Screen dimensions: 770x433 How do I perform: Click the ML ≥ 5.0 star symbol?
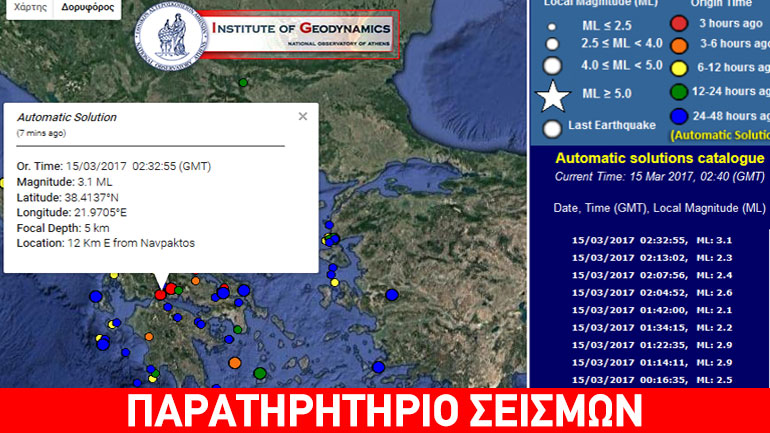click(x=552, y=96)
